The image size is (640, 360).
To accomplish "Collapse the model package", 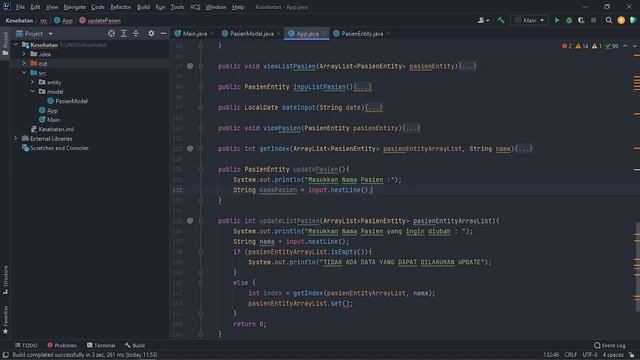I will tap(32, 91).
